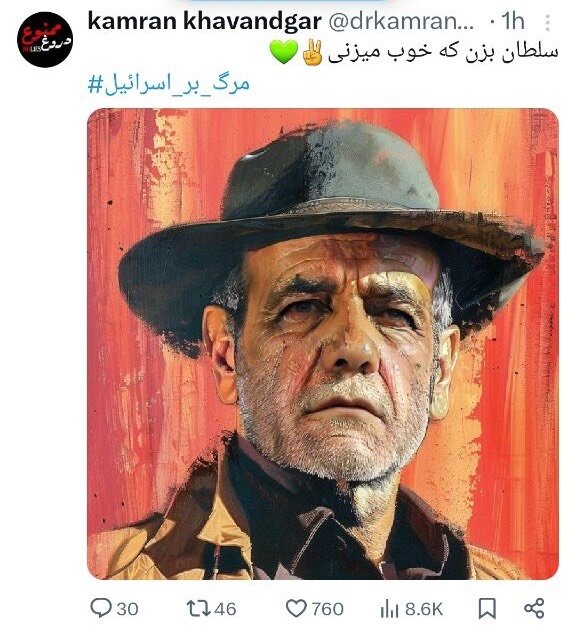The width and height of the screenshot is (576, 629).
Task: Open the three-dot more options menu
Action: [x=548, y=22]
